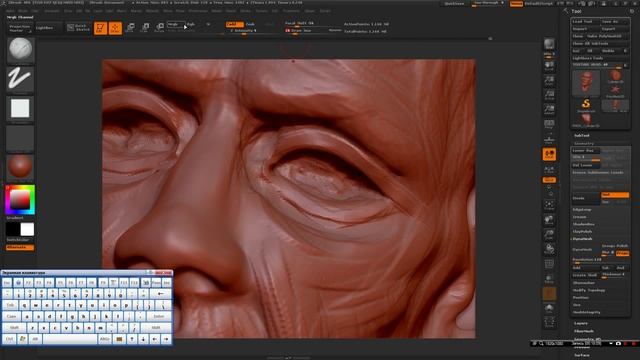The width and height of the screenshot is (640, 360).
Task: Click SwitchColor below the swatches
Action: coord(18,240)
